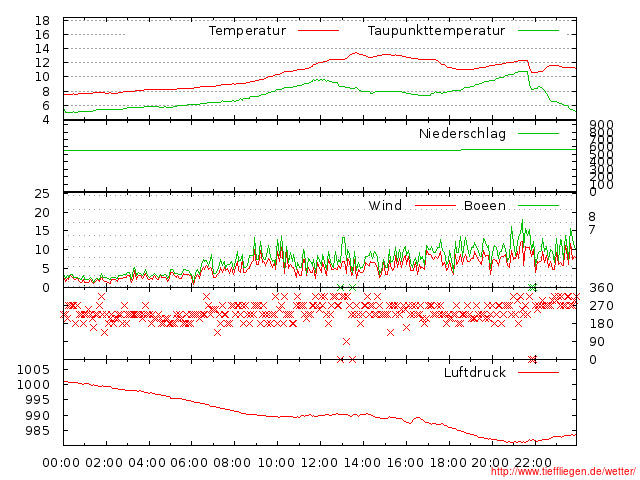The image size is (640, 480).
Task: Click the 90 wind direction axis value
Action: click(x=597, y=342)
